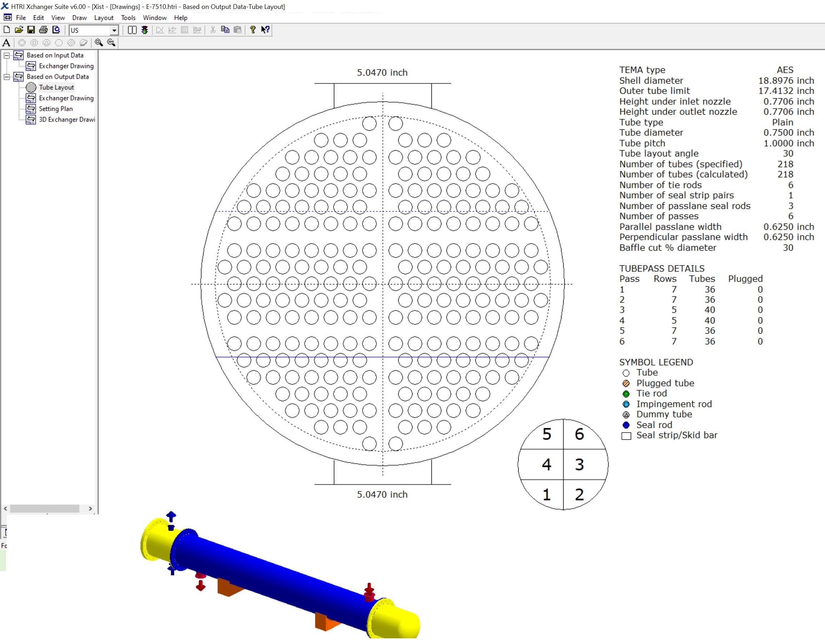Click the zoom magnifier tool icon
Viewport: 825px width, 644px height.
tap(99, 42)
